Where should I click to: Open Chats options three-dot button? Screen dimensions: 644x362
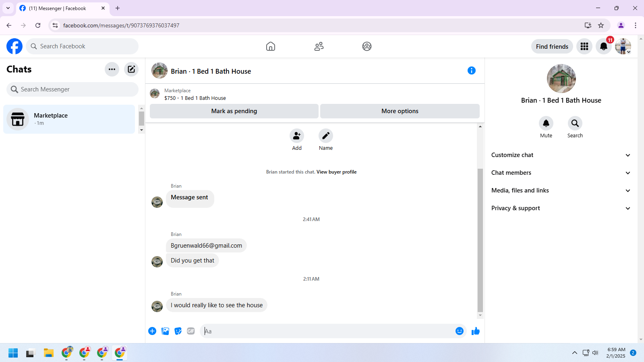pos(112,69)
